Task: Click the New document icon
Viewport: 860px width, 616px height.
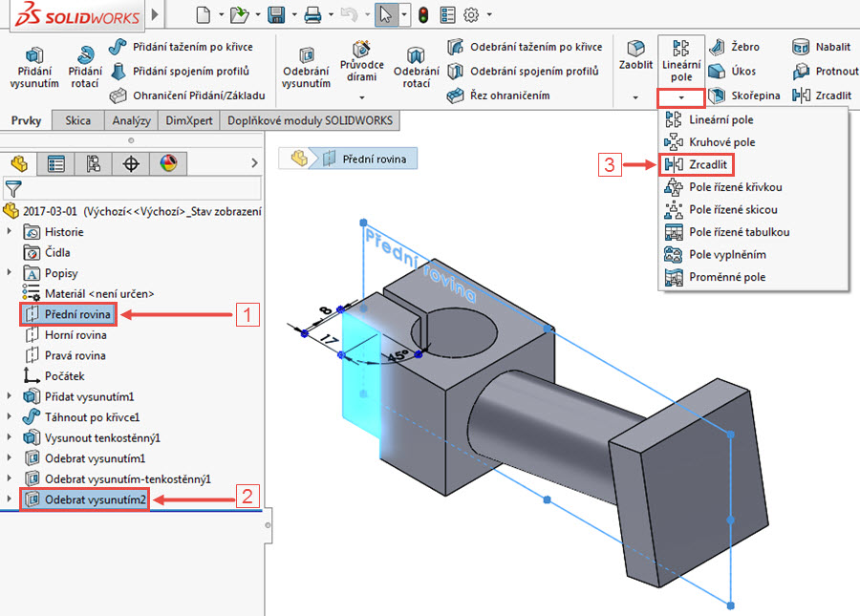Action: [204, 14]
